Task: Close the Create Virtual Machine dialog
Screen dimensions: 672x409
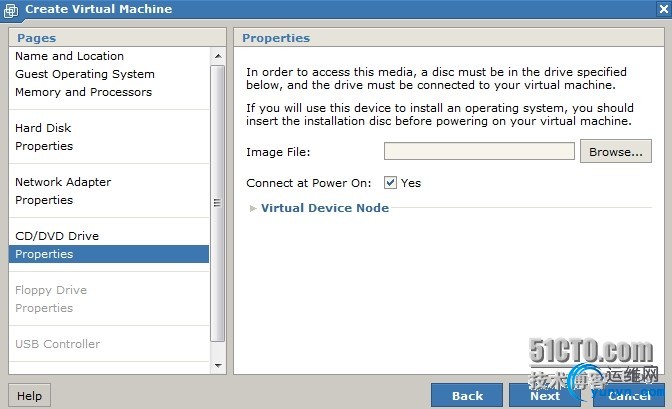Action: (x=663, y=9)
